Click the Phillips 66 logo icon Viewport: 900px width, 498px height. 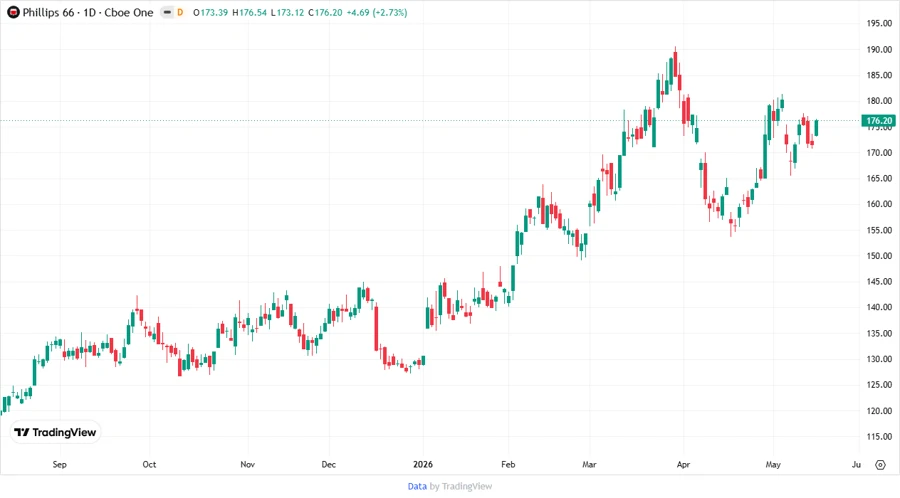pyautogui.click(x=13, y=12)
